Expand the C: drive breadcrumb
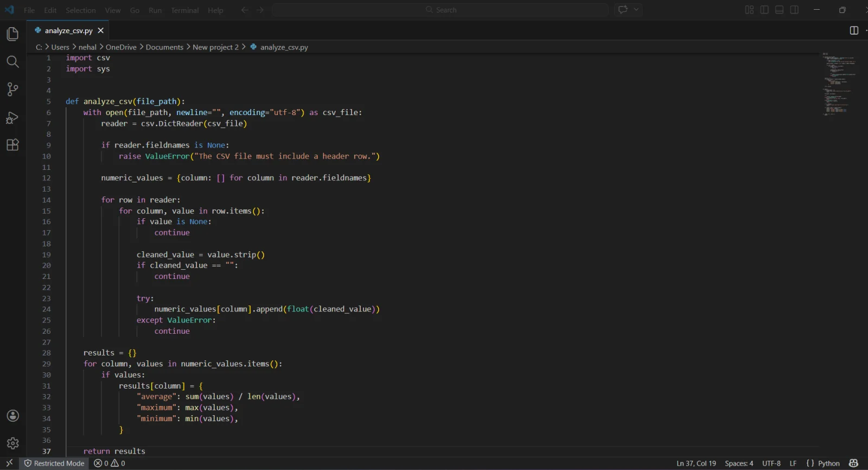Viewport: 868px width, 470px height. (39, 47)
